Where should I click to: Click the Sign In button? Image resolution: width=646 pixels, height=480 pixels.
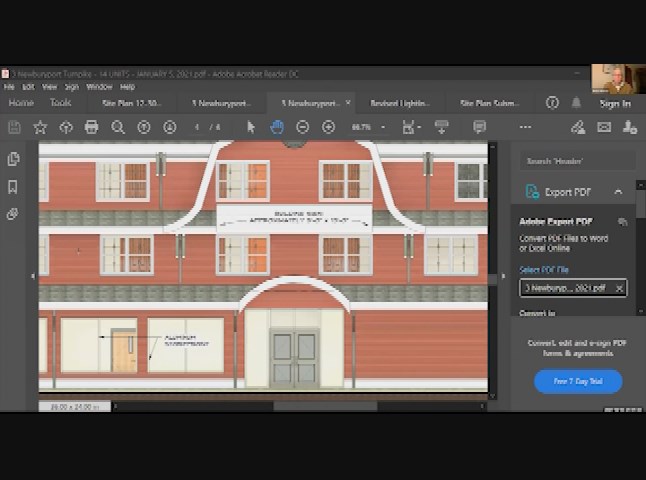[x=615, y=103]
